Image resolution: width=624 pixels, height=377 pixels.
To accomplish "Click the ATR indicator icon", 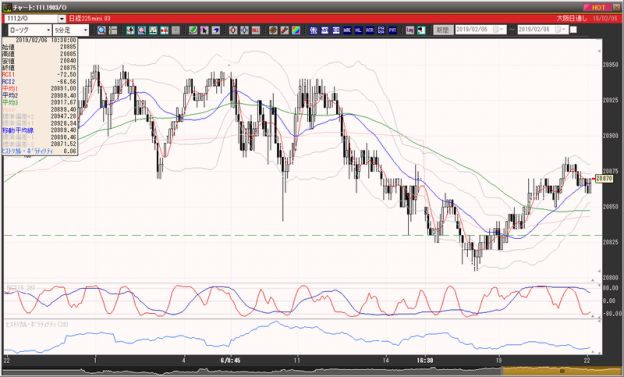I will [x=370, y=30].
